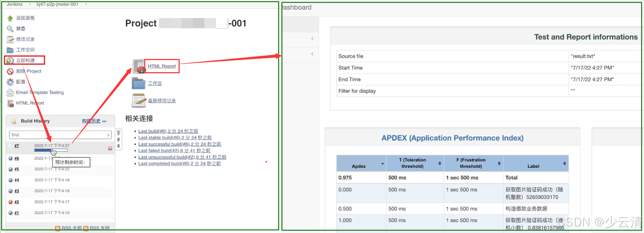Select 立即构建 to start a build

point(25,60)
